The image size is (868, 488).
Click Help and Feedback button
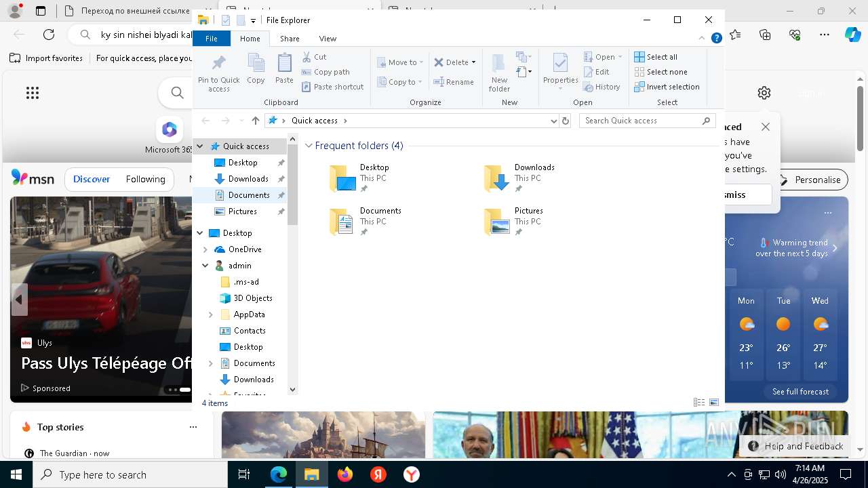(x=796, y=446)
